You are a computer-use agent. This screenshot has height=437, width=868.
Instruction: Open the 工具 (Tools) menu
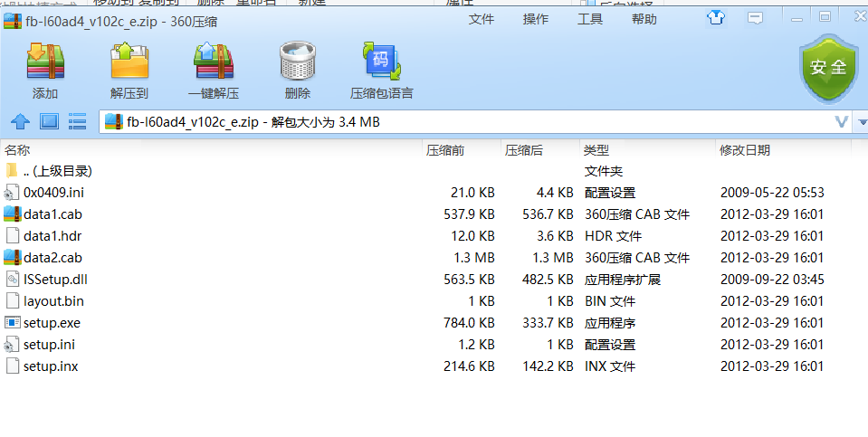[590, 19]
